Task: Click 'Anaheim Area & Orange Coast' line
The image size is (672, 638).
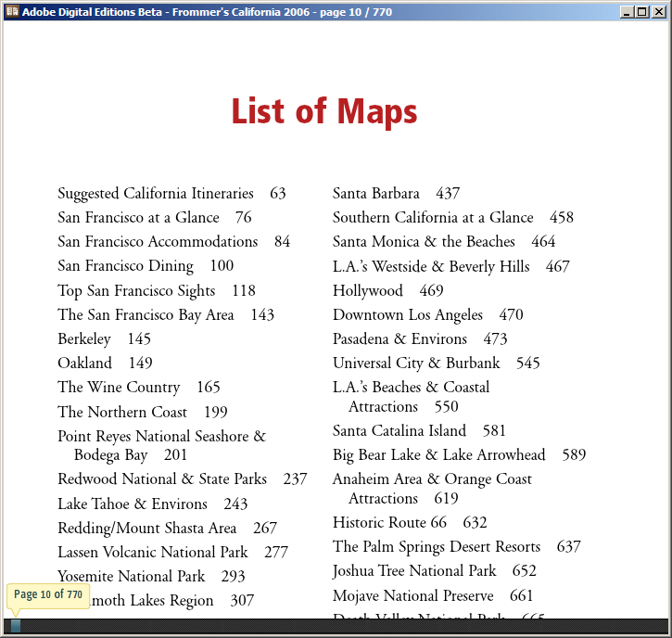Action: 432,479
